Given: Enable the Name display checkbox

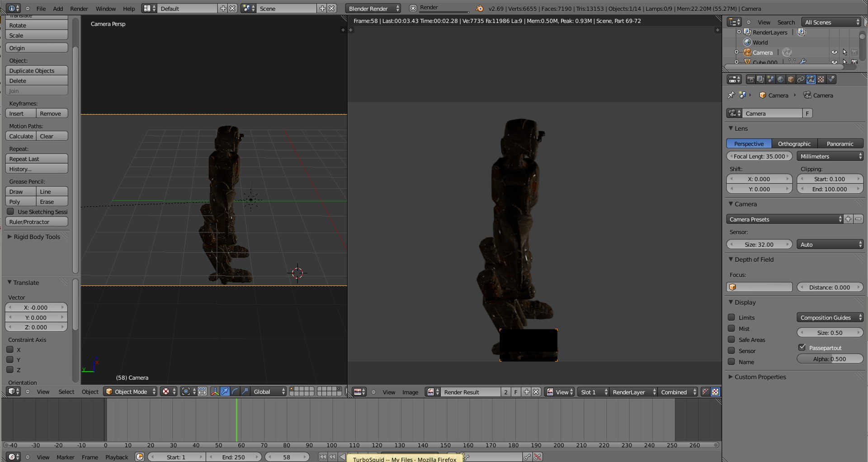Looking at the screenshot, I should (x=731, y=362).
